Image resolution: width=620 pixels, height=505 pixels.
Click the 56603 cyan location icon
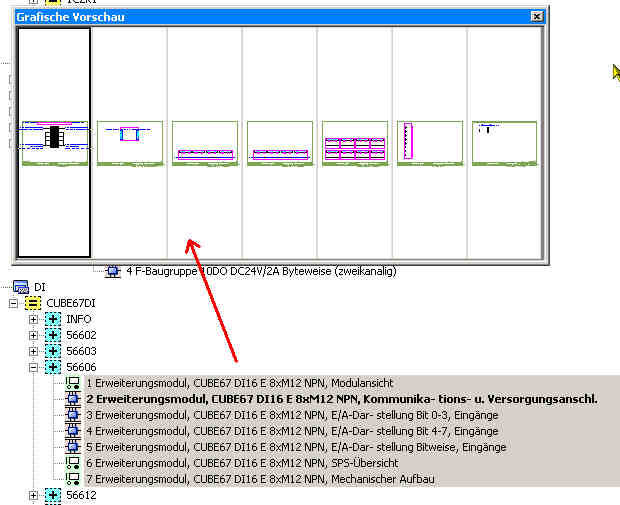pyautogui.click(x=53, y=351)
